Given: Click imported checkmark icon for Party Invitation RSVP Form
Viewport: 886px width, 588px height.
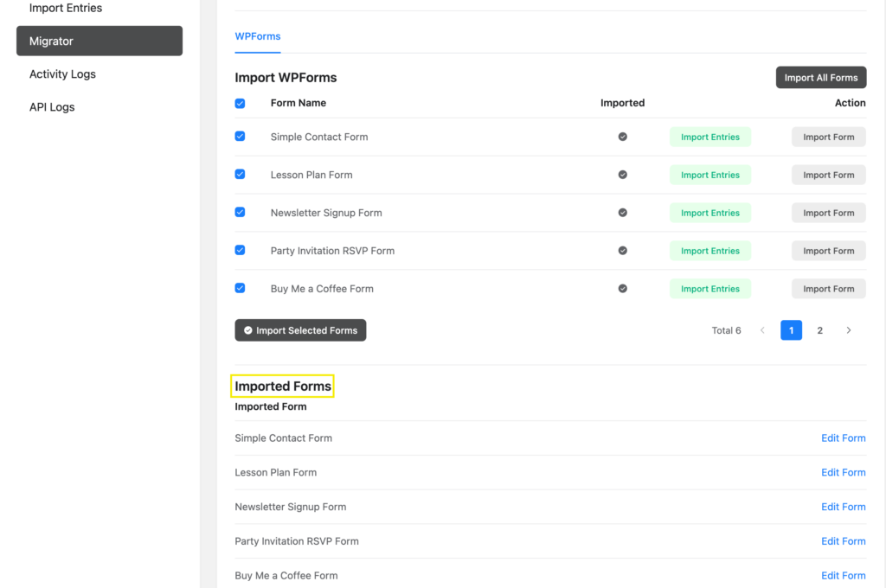Looking at the screenshot, I should [x=622, y=250].
